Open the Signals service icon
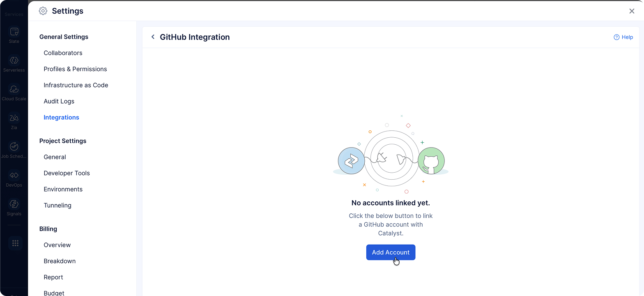 point(14,204)
